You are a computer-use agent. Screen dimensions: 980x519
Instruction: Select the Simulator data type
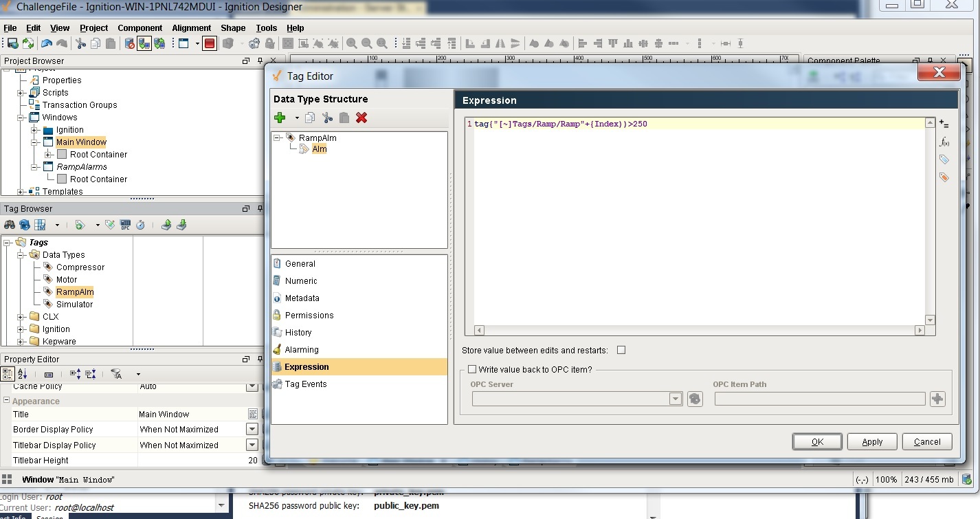pos(74,304)
